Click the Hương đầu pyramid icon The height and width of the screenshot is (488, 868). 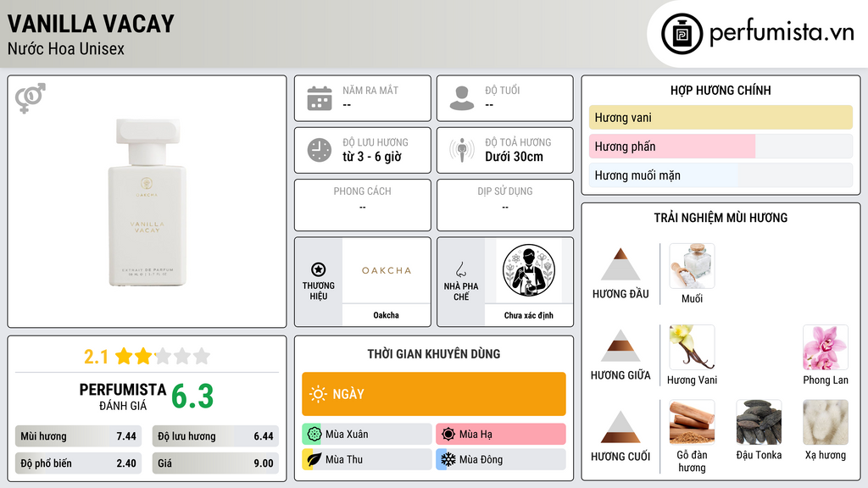click(620, 264)
